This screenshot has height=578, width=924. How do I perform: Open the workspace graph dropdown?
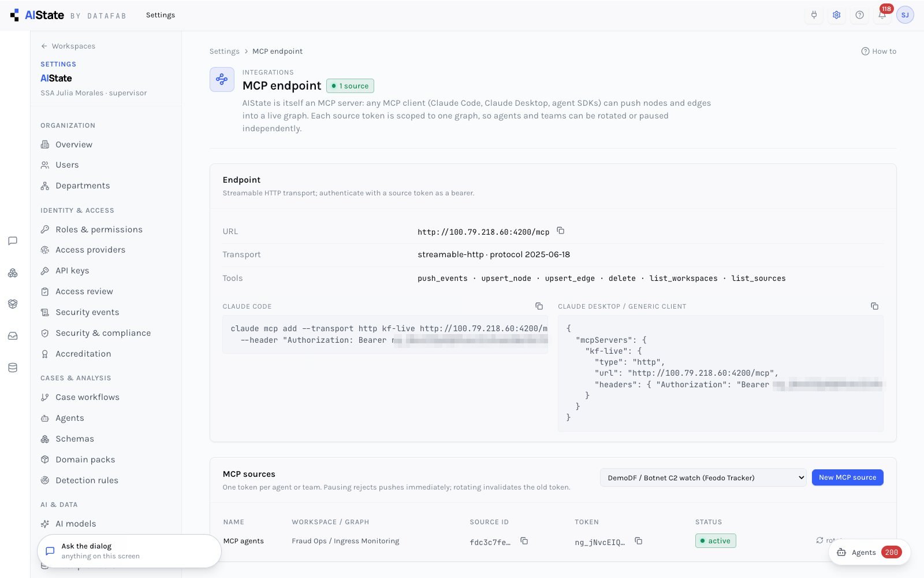click(703, 477)
